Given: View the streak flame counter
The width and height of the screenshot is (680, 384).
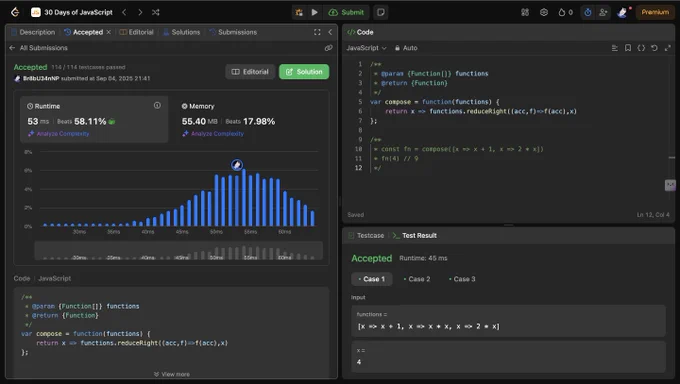Looking at the screenshot, I should [x=566, y=12].
